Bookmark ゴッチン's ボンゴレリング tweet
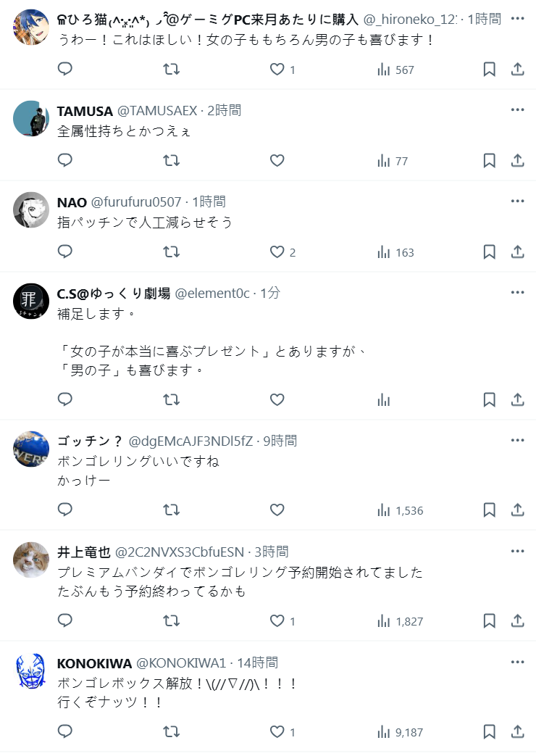Image resolution: width=536 pixels, height=756 pixels. pyautogui.click(x=489, y=510)
